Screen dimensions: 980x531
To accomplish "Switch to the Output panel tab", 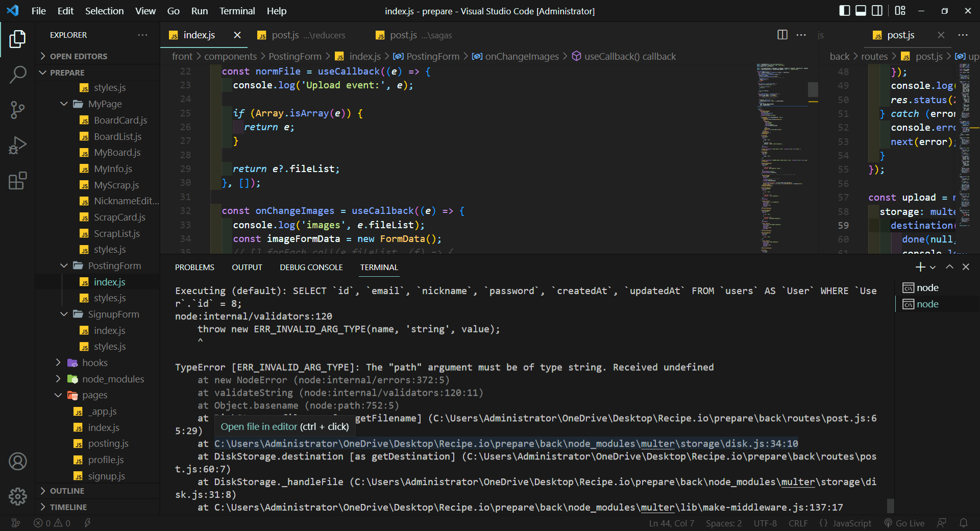I will coord(247,268).
